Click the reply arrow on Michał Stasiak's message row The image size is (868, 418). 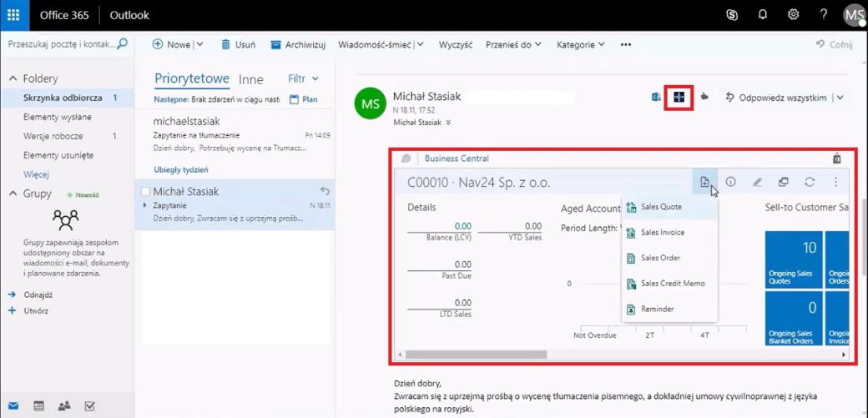[325, 191]
